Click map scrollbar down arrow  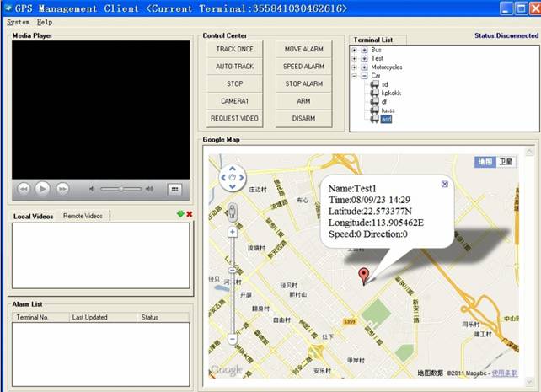point(529,382)
